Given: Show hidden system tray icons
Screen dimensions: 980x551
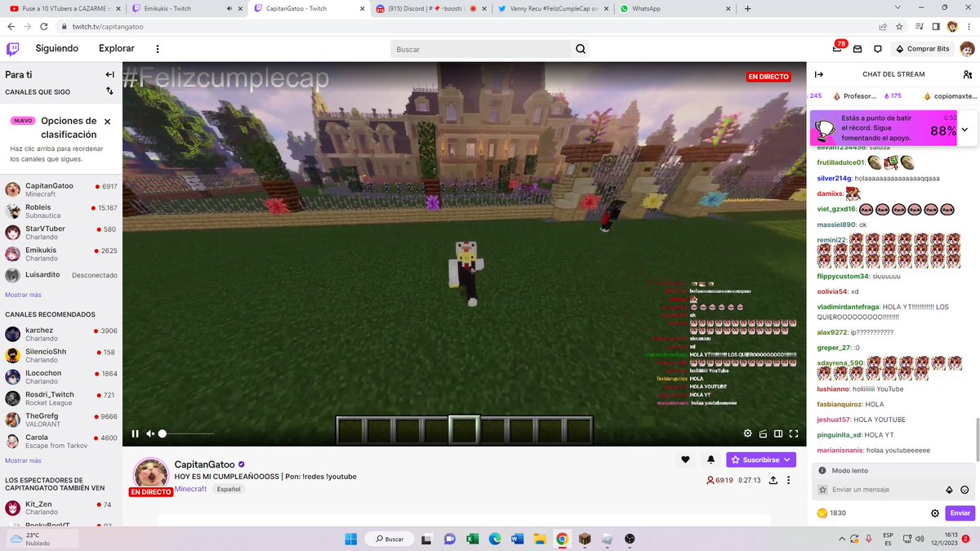Looking at the screenshot, I should pyautogui.click(x=843, y=539).
